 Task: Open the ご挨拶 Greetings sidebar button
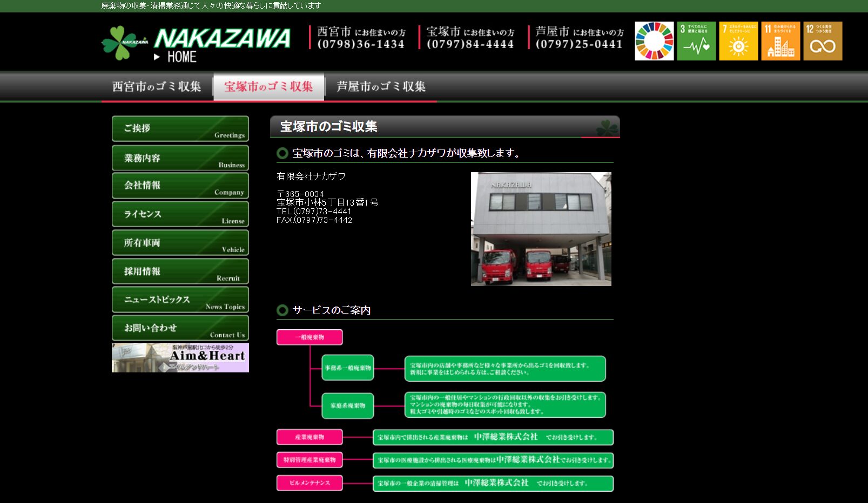[180, 129]
